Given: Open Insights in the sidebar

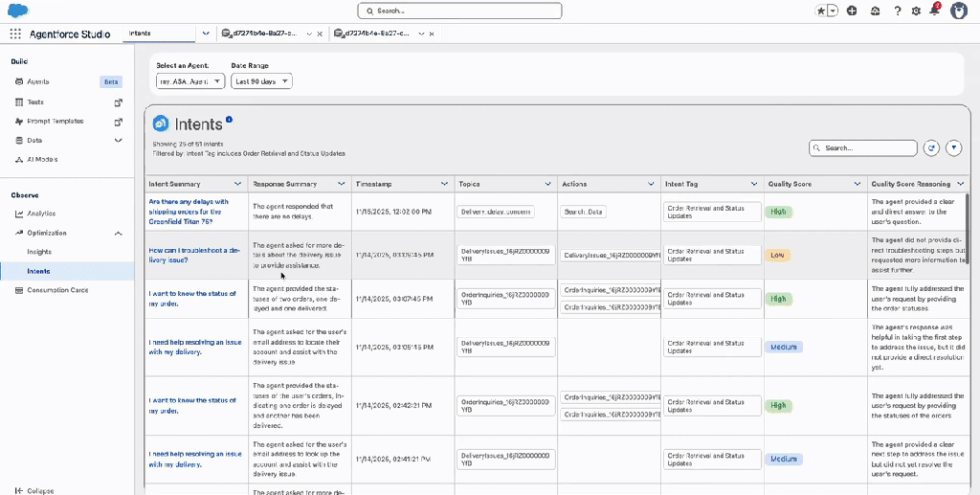Looking at the screenshot, I should pos(39,252).
